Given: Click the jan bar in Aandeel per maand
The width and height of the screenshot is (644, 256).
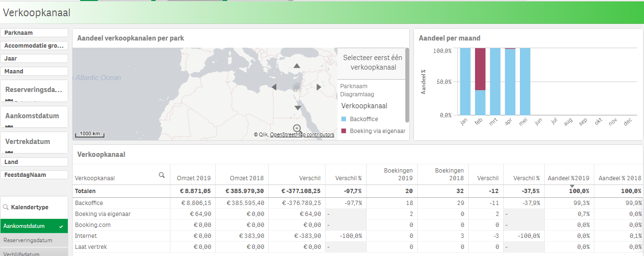Looking at the screenshot, I should tap(465, 82).
